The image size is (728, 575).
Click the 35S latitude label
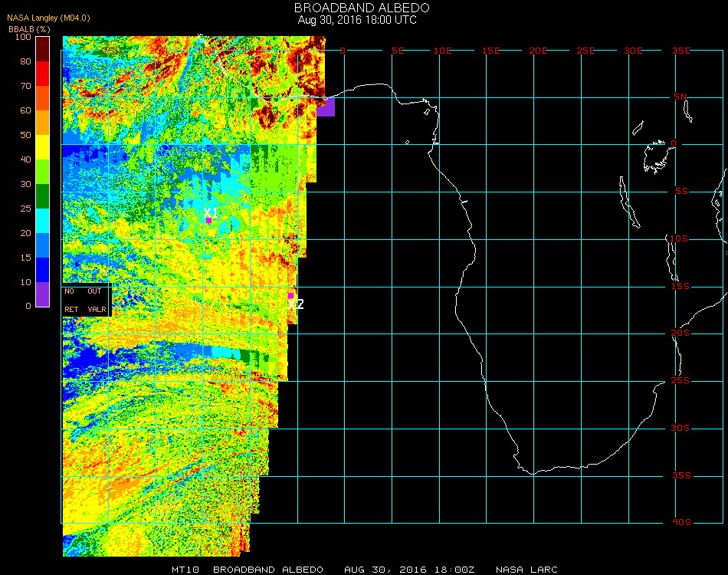coord(681,475)
